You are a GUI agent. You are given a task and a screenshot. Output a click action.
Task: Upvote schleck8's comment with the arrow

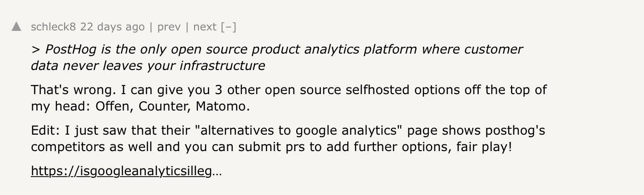click(x=16, y=27)
